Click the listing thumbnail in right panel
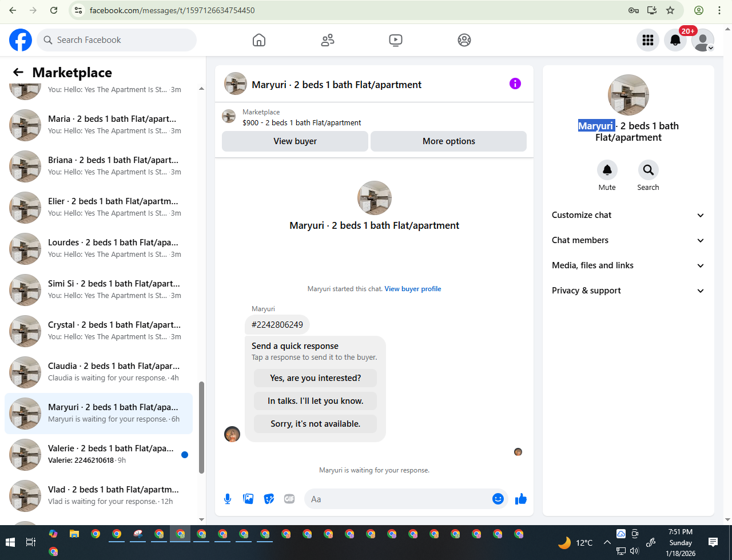This screenshot has height=560, width=732. coord(628,95)
